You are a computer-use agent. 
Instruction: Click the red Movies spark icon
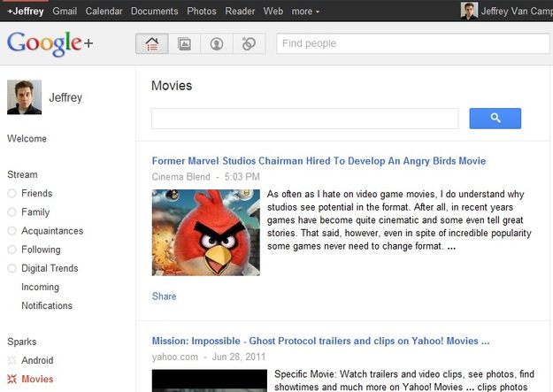click(12, 379)
